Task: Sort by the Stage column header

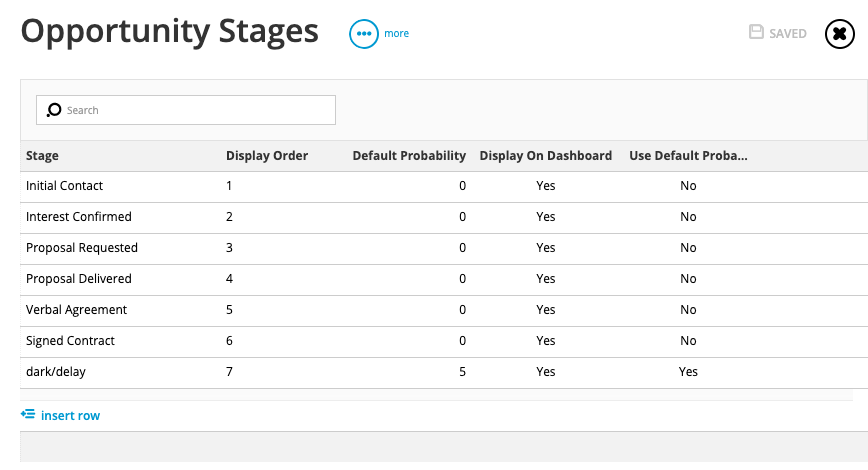Action: pos(42,156)
